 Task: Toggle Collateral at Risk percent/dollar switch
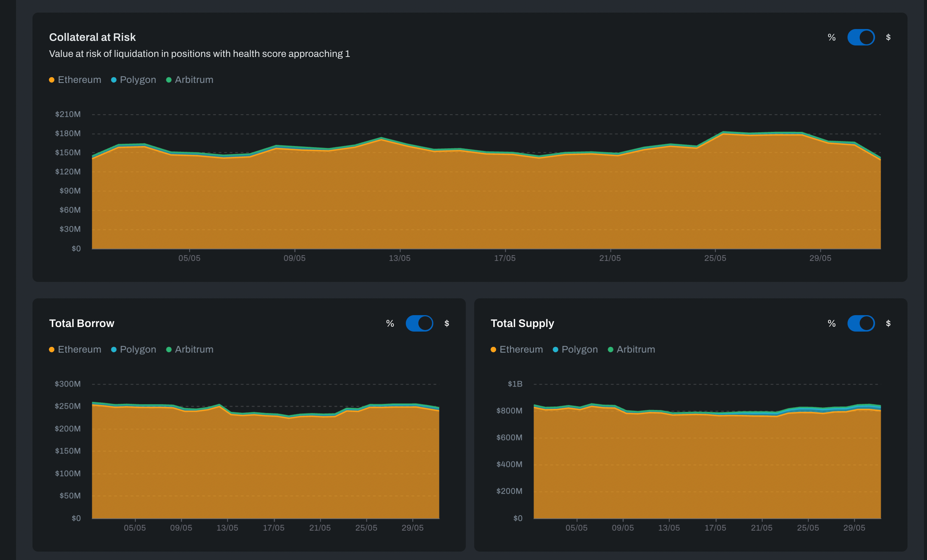(861, 37)
